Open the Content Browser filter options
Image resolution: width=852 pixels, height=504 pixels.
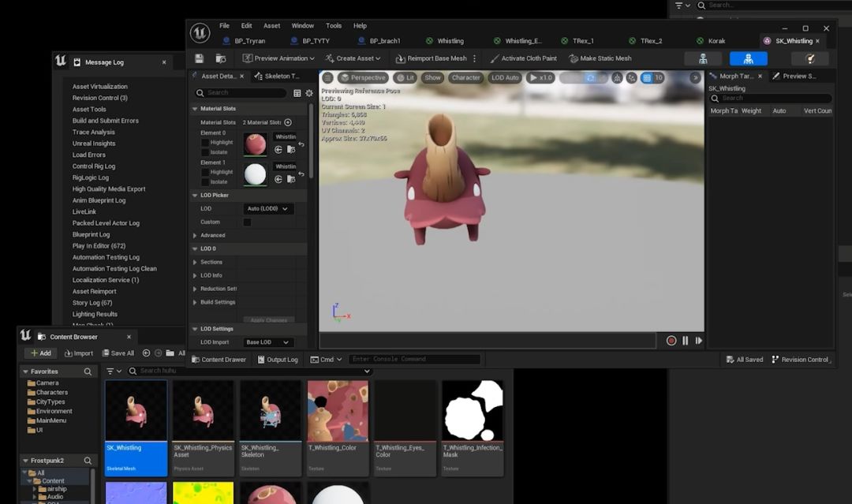coord(114,371)
